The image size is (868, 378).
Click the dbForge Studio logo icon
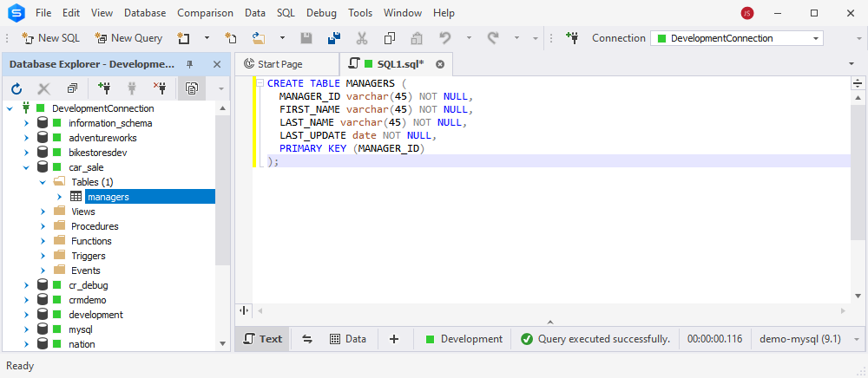[16, 13]
